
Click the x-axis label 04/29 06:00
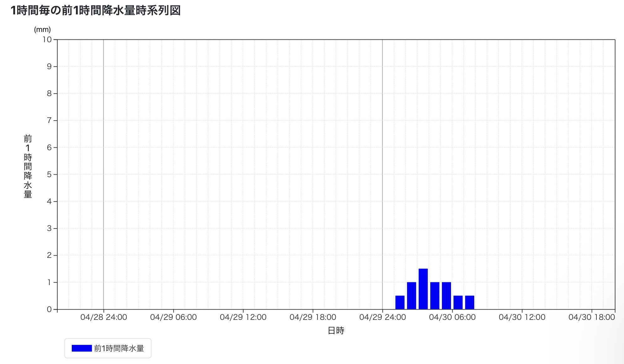point(173,317)
